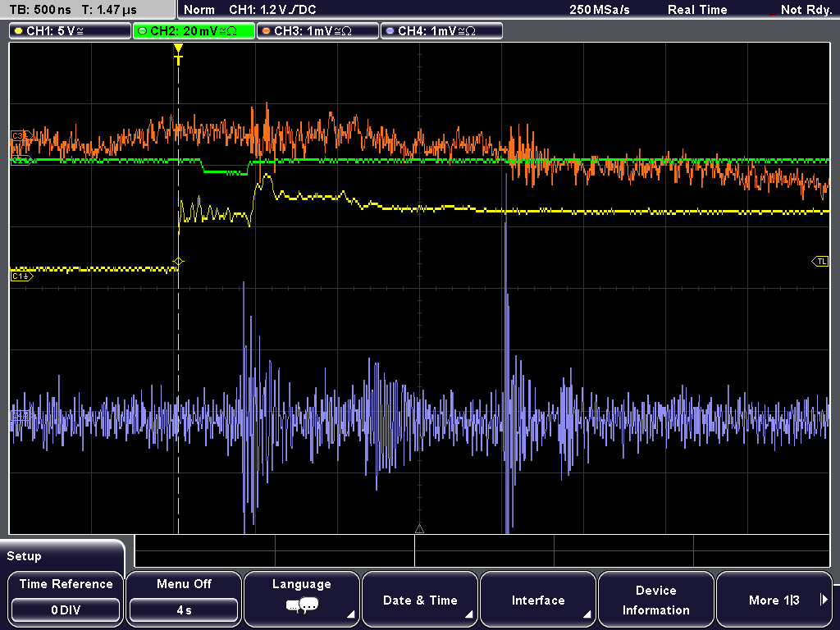Viewport: 840px width, 630px height.
Task: Click the CH1 yellow color dot
Action: pos(19,31)
